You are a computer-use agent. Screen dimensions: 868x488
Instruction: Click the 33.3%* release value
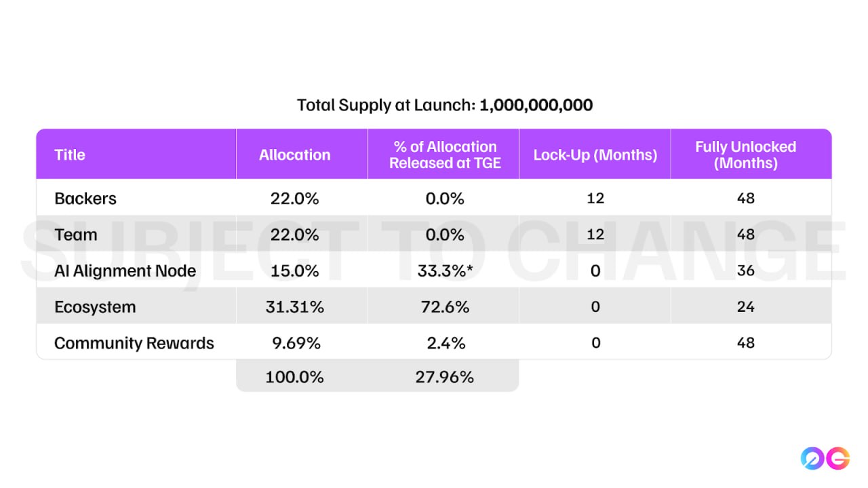[445, 271]
